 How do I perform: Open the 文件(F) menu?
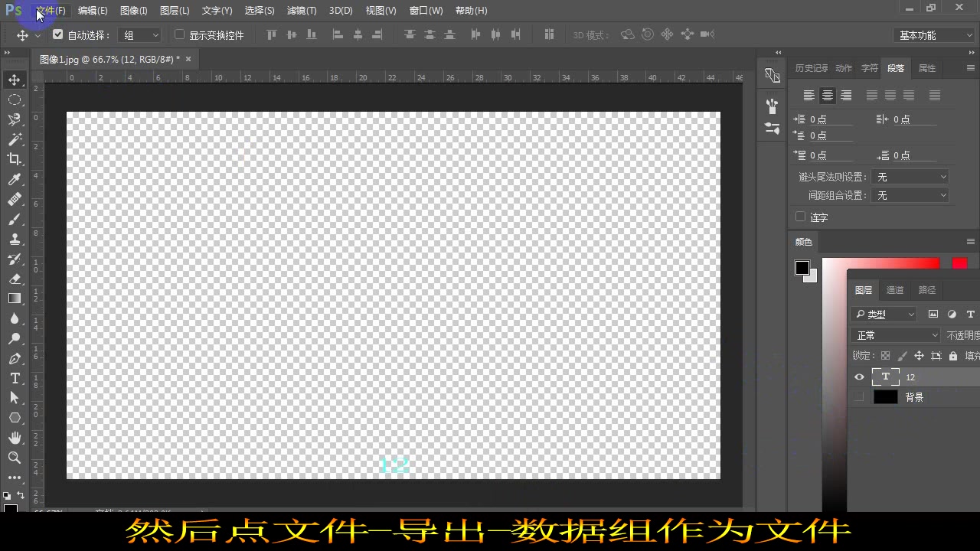50,10
